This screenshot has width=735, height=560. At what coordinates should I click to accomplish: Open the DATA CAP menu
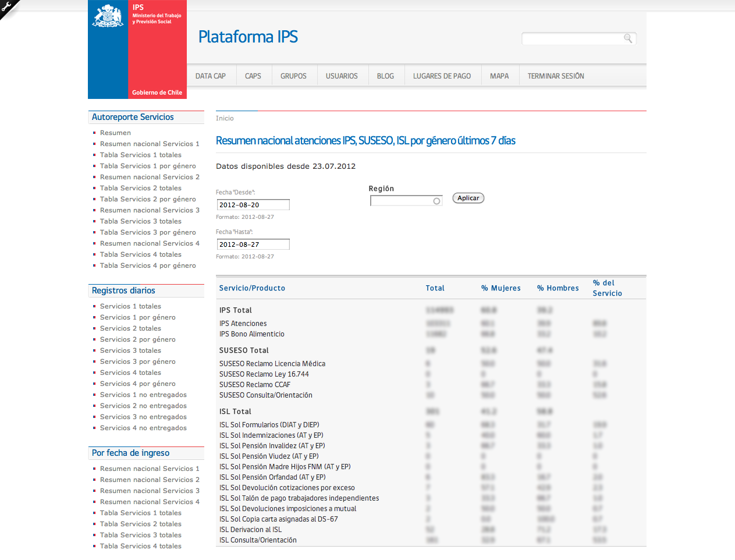(x=211, y=76)
